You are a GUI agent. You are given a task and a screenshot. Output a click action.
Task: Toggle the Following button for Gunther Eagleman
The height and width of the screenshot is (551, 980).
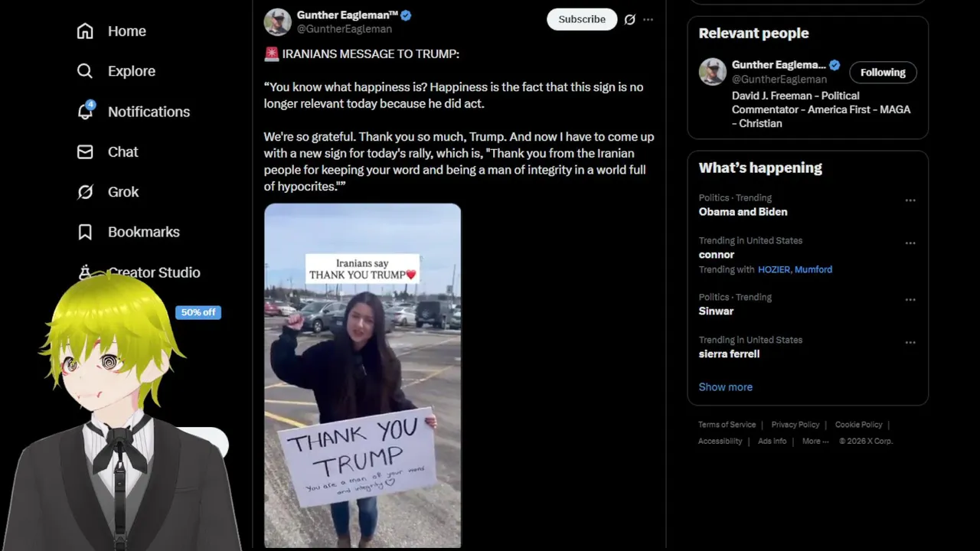pyautogui.click(x=882, y=73)
